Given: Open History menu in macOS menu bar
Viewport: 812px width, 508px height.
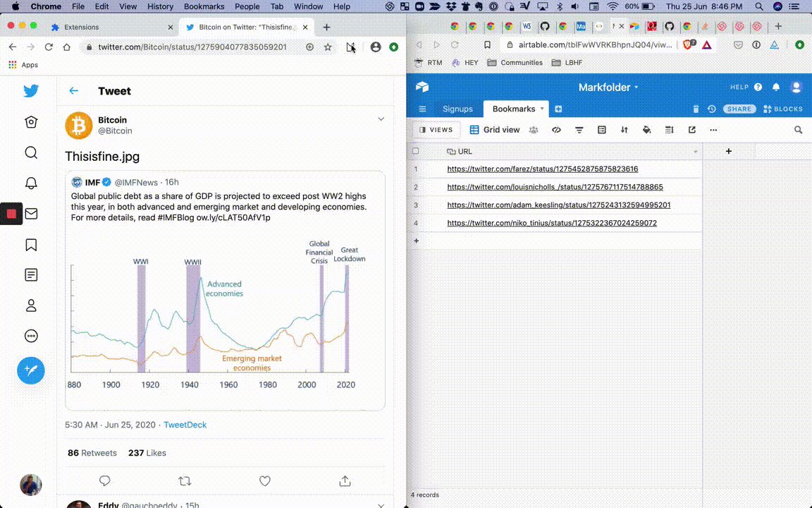Looking at the screenshot, I should click(160, 7).
